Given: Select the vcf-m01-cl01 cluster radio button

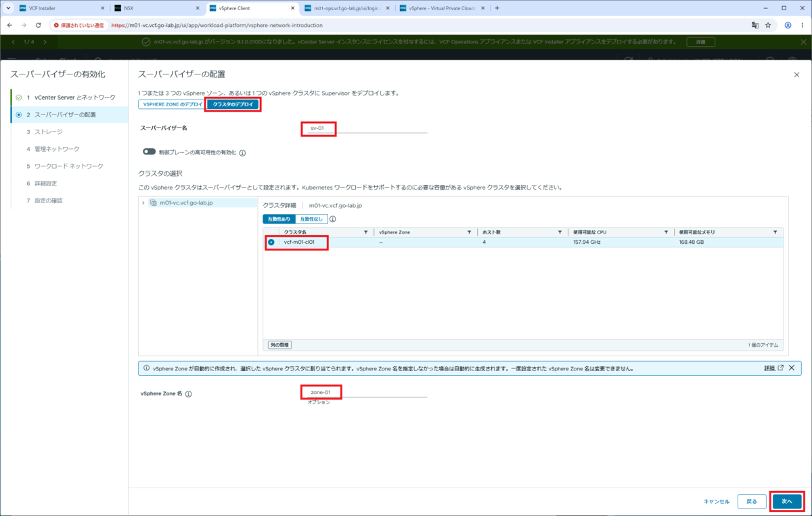Looking at the screenshot, I should [x=271, y=242].
